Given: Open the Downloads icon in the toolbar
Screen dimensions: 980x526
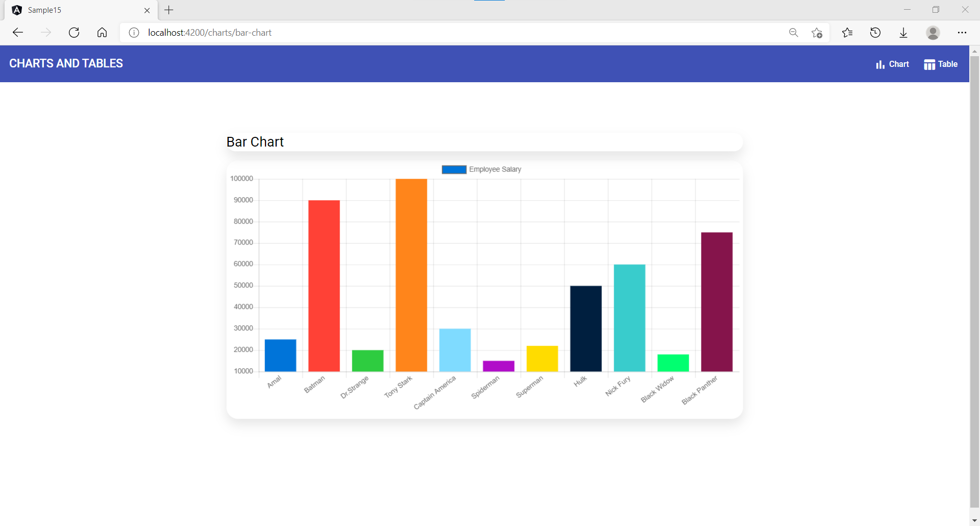Looking at the screenshot, I should click(903, 32).
